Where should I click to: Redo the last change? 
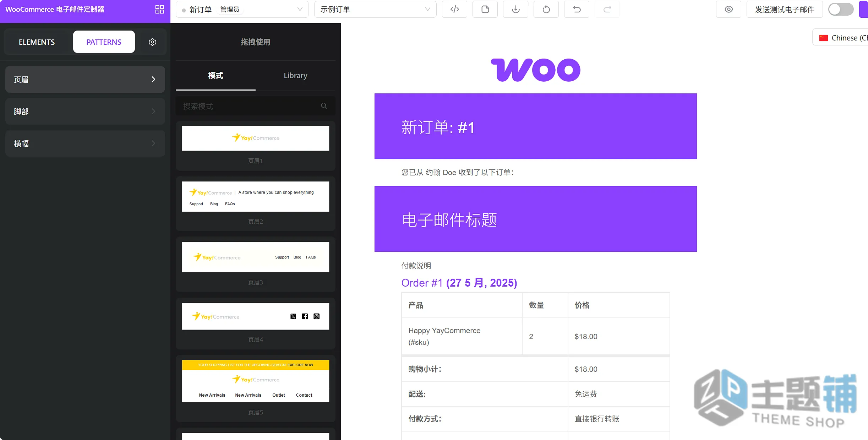point(607,10)
